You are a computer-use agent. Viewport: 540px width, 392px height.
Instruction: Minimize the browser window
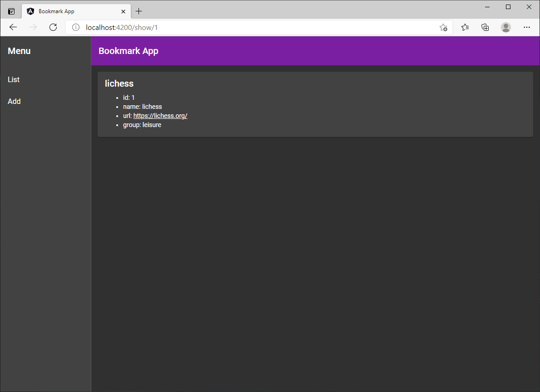point(487,7)
